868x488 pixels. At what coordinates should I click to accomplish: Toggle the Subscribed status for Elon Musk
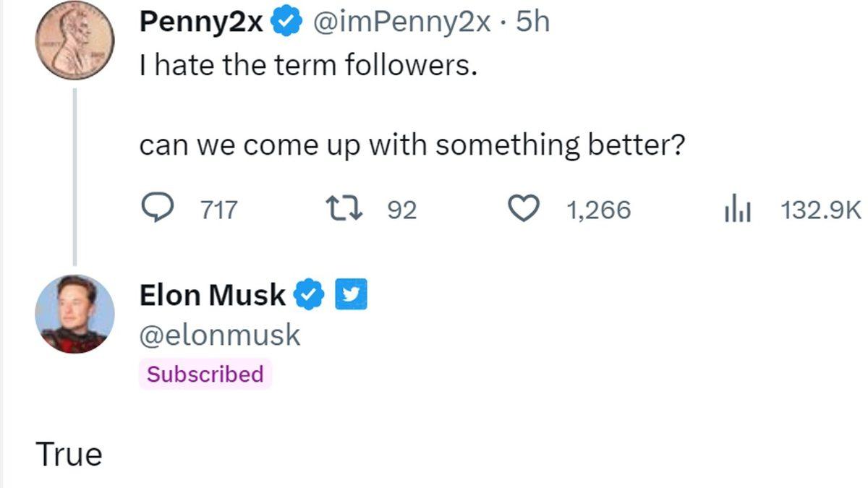coord(205,374)
